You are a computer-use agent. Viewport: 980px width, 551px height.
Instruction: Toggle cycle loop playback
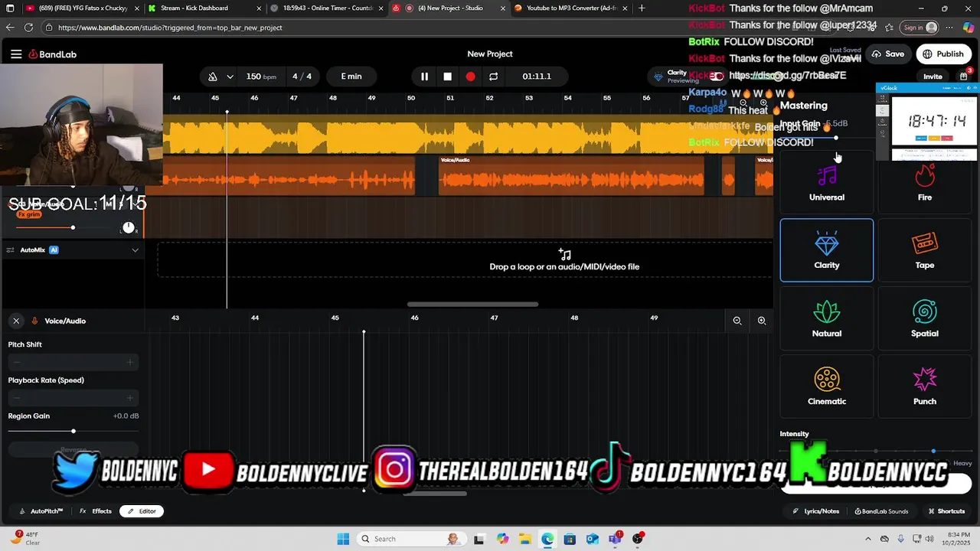[x=494, y=77]
